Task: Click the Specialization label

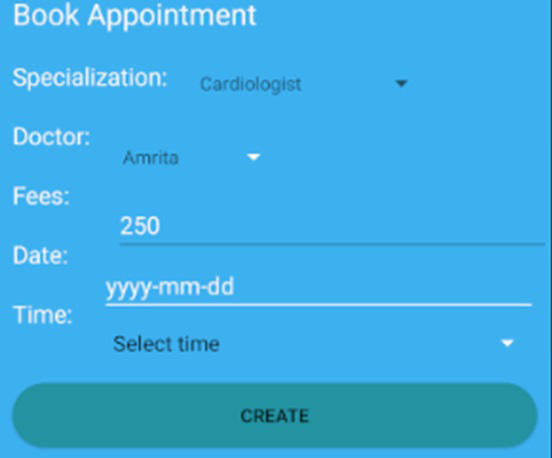Action: click(90, 78)
